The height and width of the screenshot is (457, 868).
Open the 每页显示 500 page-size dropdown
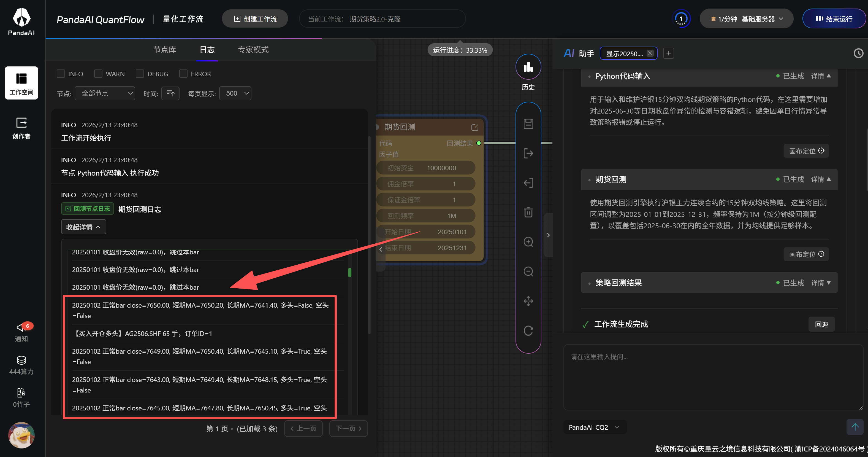click(235, 93)
